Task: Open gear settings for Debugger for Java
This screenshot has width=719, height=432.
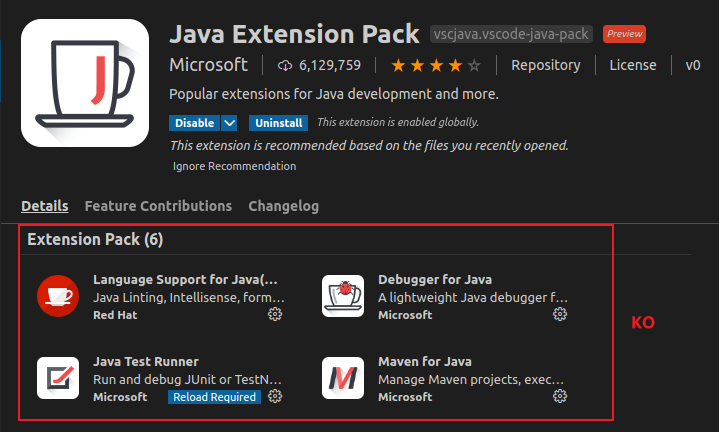Action: 559,314
